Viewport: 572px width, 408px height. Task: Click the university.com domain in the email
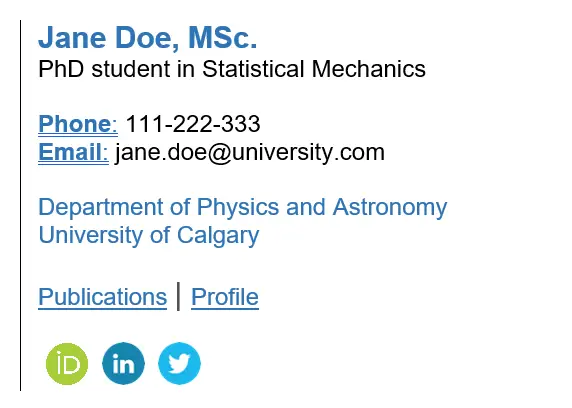(x=308, y=153)
